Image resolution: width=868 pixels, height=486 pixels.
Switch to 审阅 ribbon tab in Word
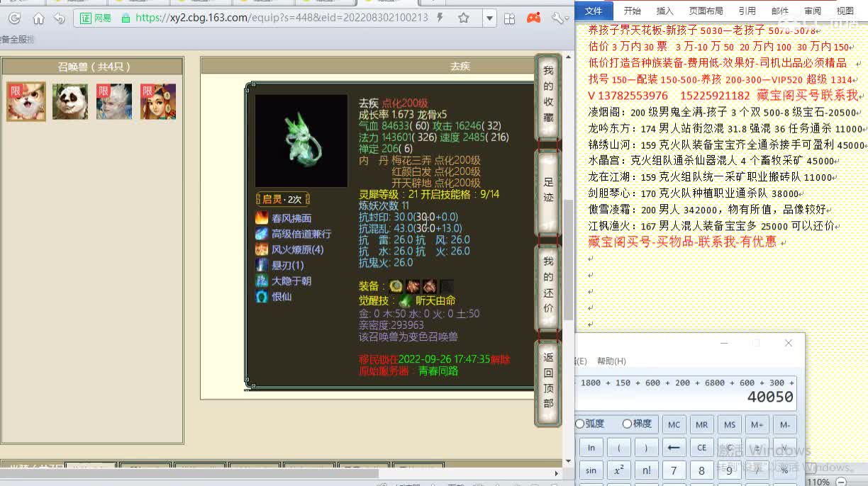click(x=813, y=11)
